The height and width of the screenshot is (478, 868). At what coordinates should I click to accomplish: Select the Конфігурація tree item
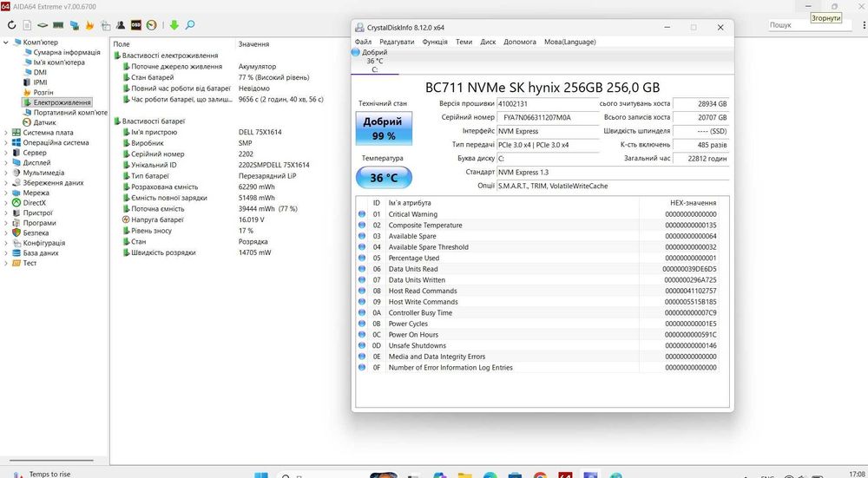point(43,243)
